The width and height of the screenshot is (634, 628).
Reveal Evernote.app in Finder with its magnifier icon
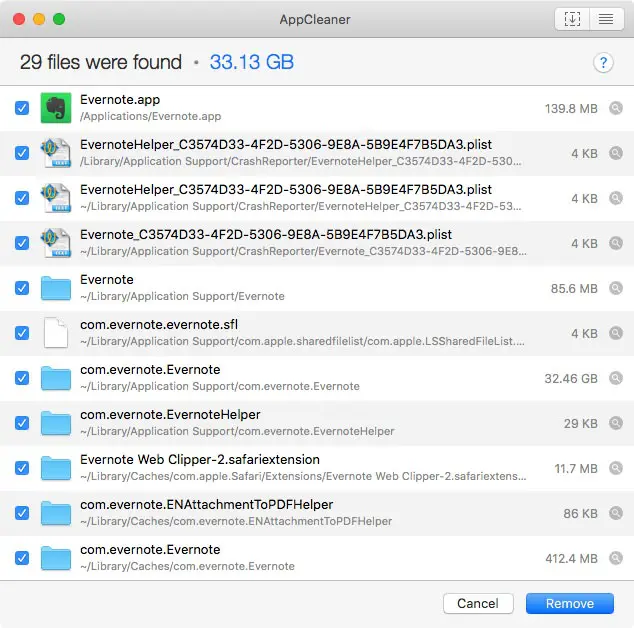click(616, 108)
